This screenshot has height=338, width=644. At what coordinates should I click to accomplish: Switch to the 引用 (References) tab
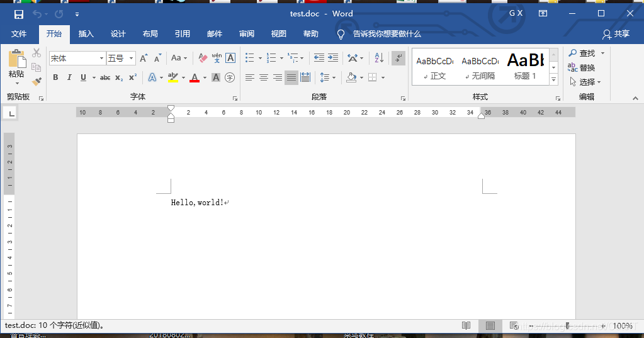coord(183,34)
